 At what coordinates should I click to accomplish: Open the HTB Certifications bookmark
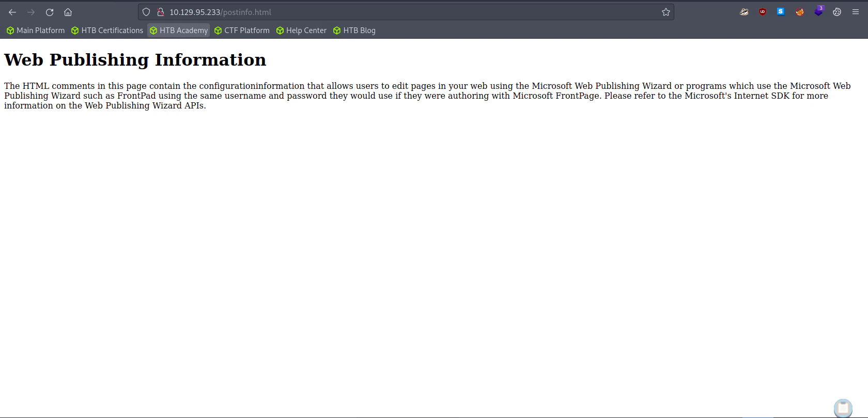[107, 30]
